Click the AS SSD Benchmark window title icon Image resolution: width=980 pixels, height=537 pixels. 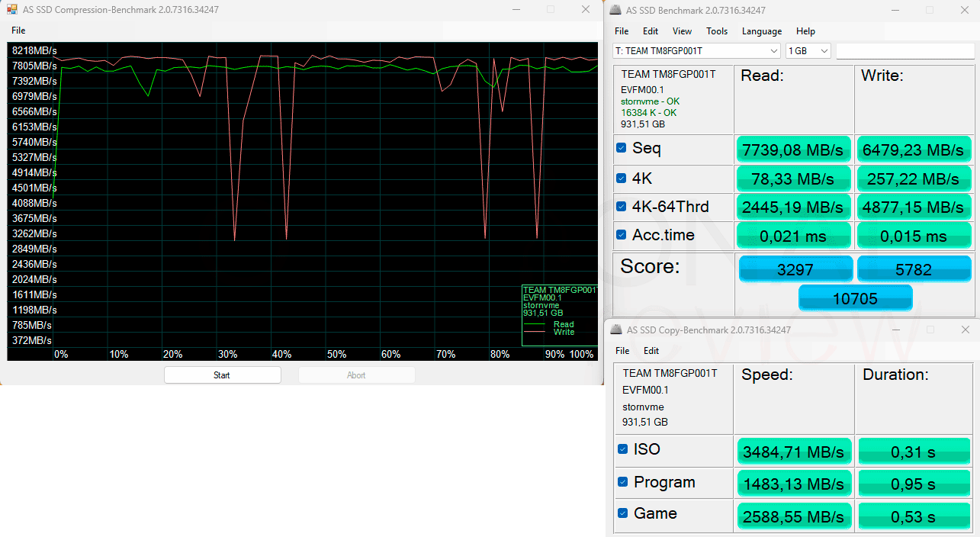(616, 10)
